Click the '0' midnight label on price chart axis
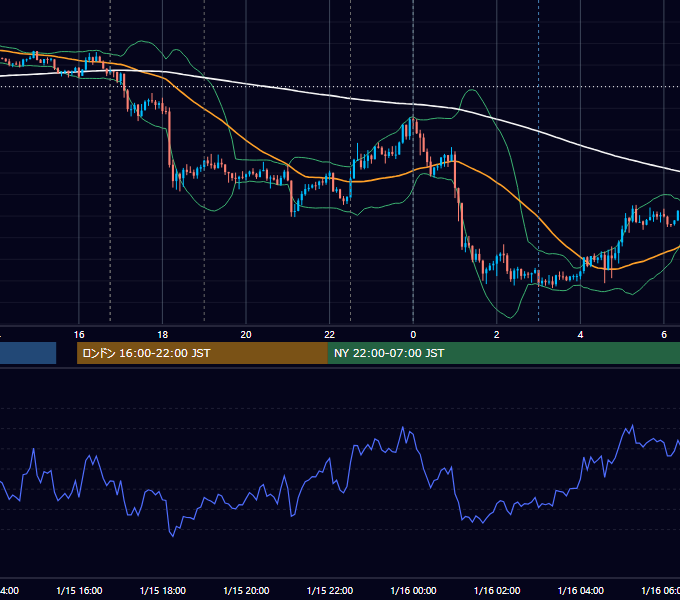 coord(413,335)
